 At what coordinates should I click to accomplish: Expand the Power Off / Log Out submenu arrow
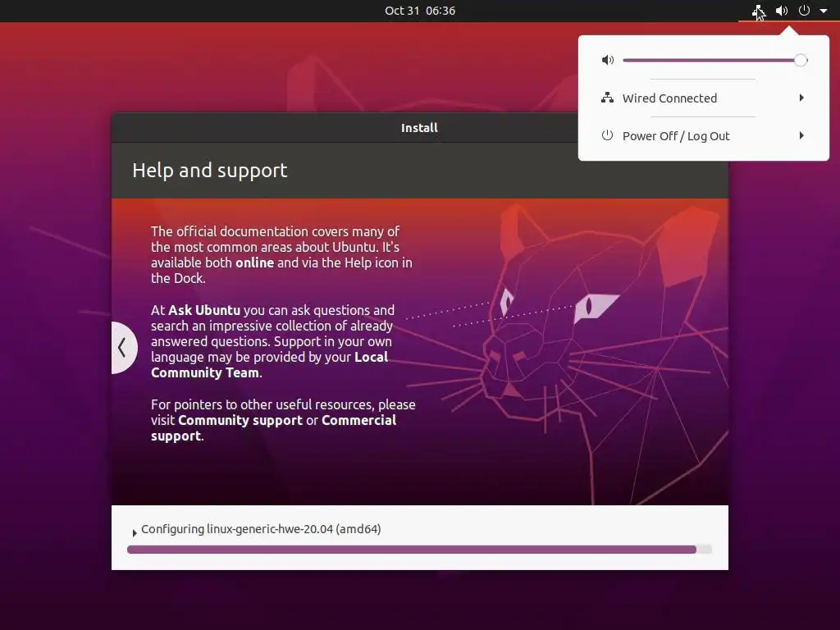coord(801,135)
